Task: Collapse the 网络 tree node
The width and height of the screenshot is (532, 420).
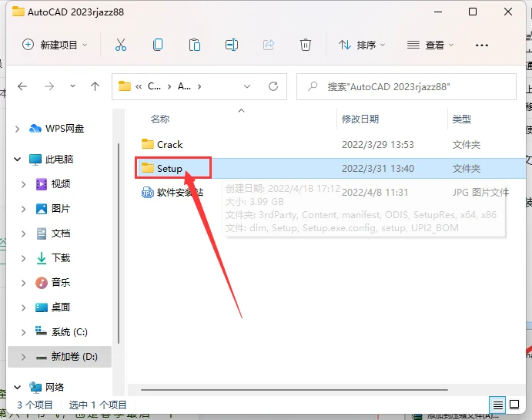Action: [17, 387]
